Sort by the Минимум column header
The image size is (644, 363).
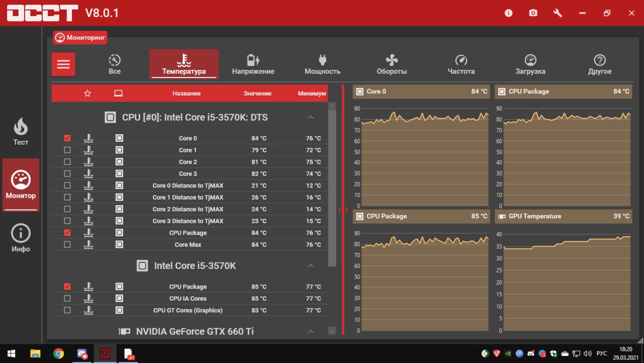tap(312, 94)
